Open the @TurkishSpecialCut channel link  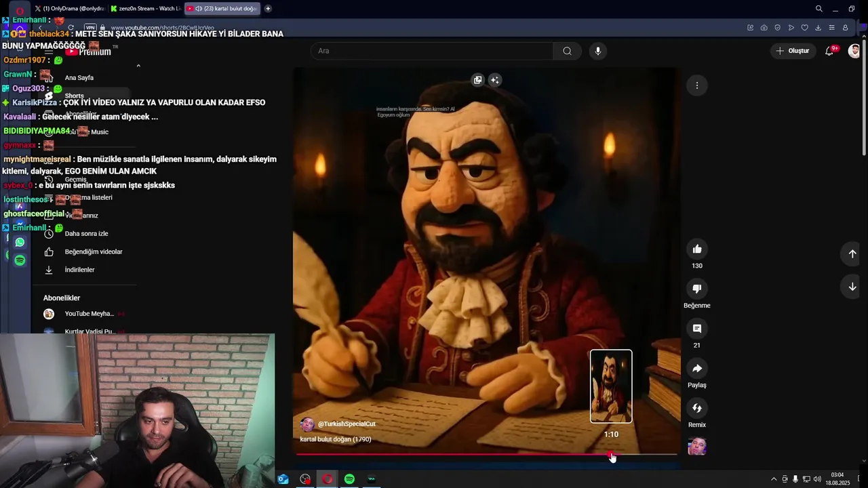click(347, 424)
